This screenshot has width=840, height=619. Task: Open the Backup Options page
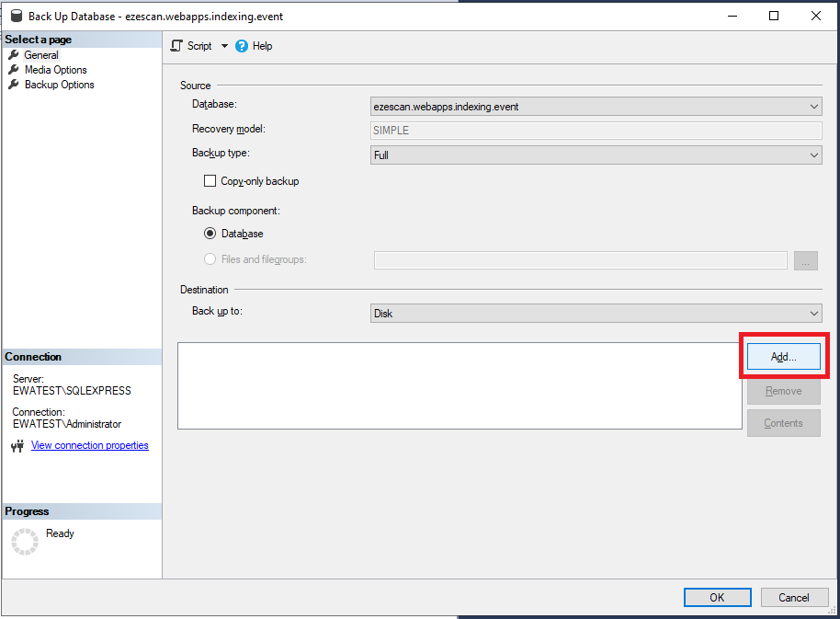(59, 85)
